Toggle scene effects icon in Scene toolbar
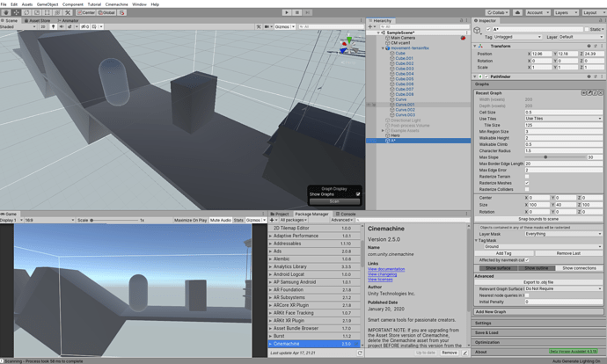Viewport: 607px width, 364px height. pyautogui.click(x=70, y=26)
